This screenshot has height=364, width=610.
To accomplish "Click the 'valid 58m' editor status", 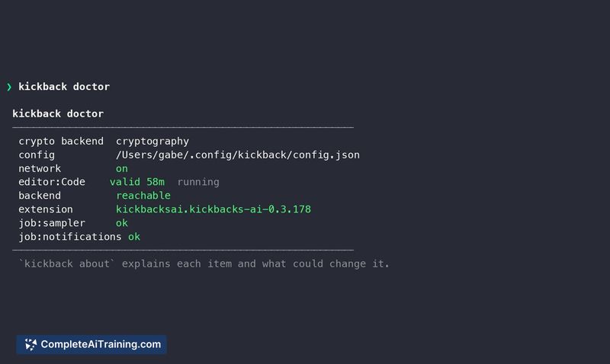I will coord(137,182).
